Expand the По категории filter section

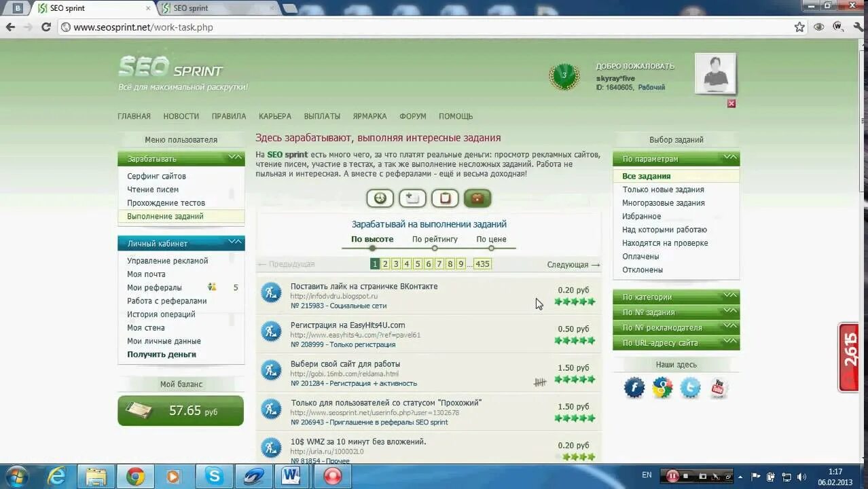click(676, 297)
